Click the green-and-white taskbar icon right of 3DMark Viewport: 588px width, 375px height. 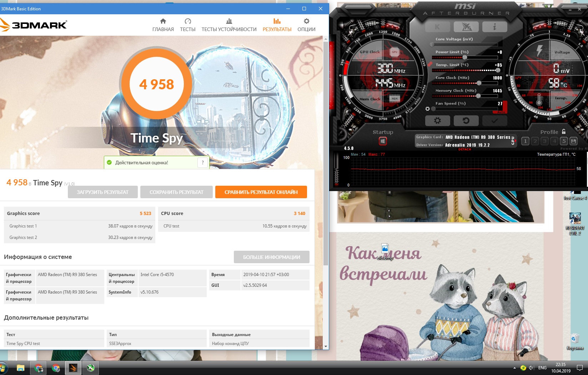(x=91, y=368)
